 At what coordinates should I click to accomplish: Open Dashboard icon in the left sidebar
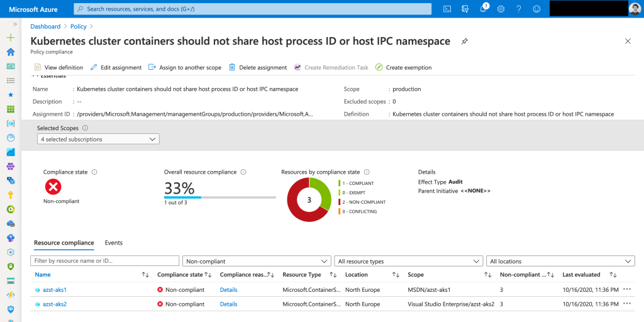tap(11, 66)
